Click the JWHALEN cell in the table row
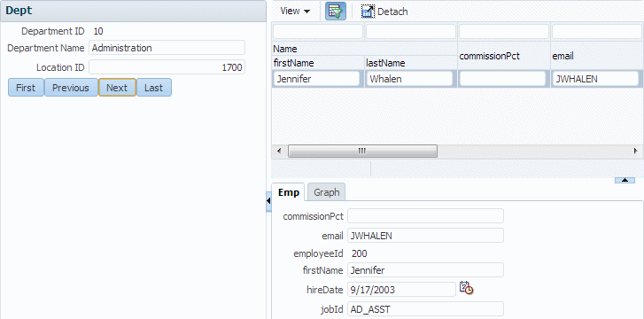The width and height of the screenshot is (644, 319). [x=595, y=79]
